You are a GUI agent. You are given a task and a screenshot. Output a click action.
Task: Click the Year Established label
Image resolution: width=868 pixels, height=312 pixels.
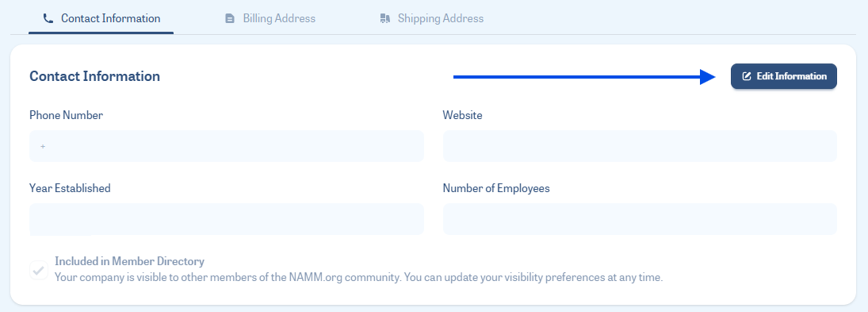click(70, 188)
